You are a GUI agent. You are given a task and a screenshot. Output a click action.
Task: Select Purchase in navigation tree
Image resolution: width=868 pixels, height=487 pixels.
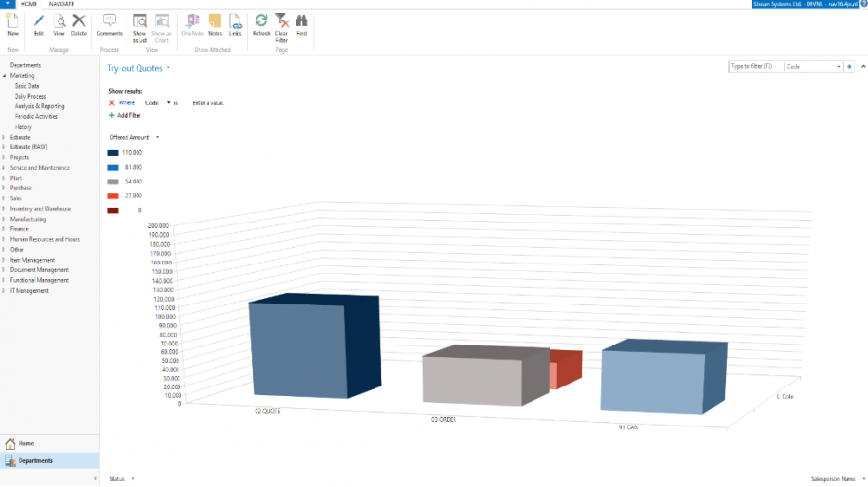pyautogui.click(x=20, y=188)
